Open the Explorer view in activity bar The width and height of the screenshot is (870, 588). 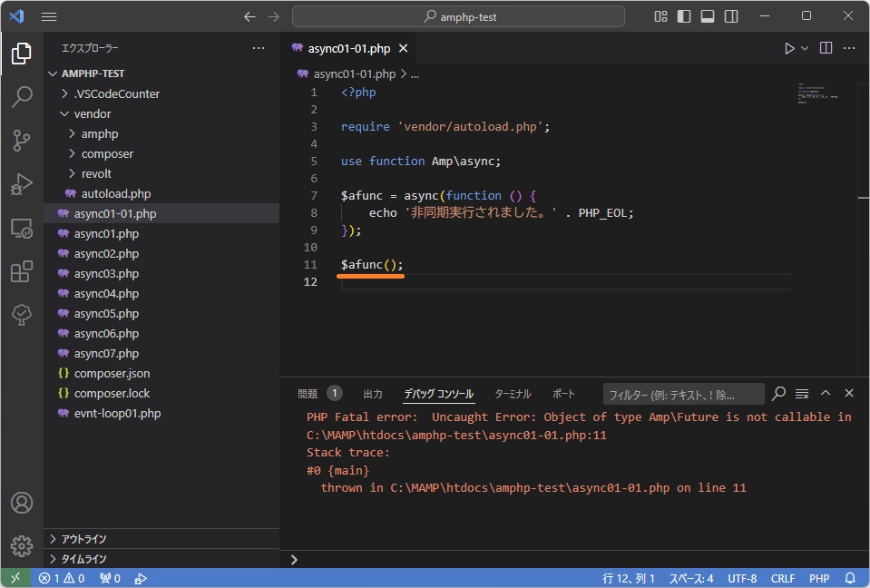coord(22,54)
